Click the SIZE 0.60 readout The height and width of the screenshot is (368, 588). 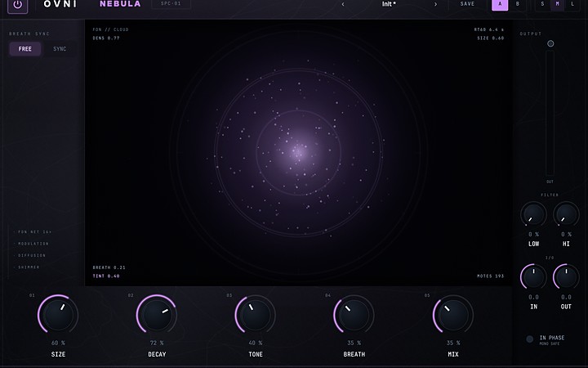click(x=491, y=38)
